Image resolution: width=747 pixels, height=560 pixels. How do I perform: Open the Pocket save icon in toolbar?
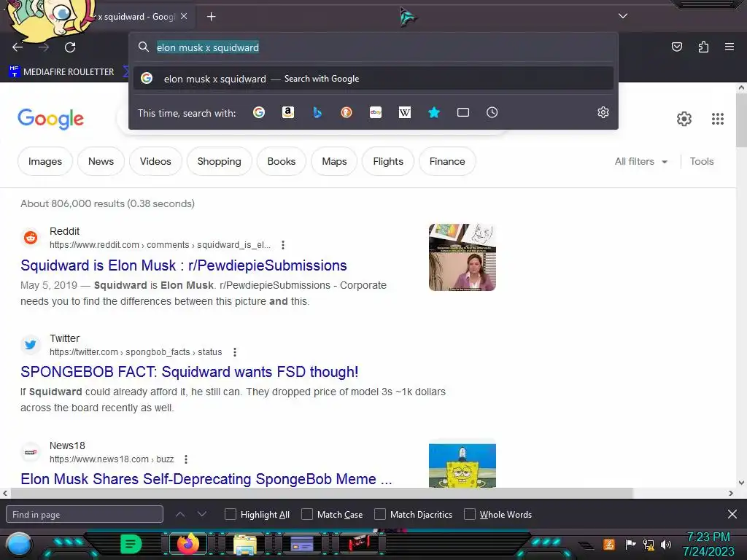(x=677, y=47)
